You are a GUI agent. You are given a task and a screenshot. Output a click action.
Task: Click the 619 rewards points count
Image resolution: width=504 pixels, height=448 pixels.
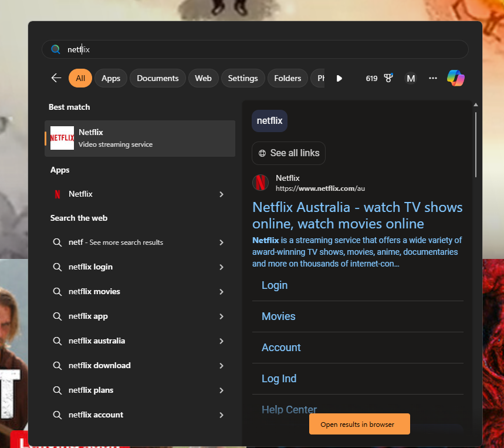click(371, 78)
